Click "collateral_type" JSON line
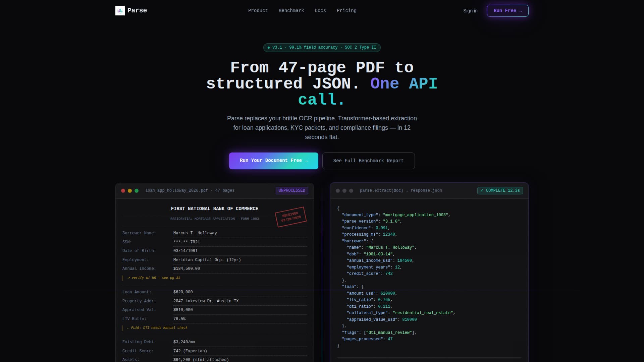This screenshot has height=362, width=644. pos(401,313)
